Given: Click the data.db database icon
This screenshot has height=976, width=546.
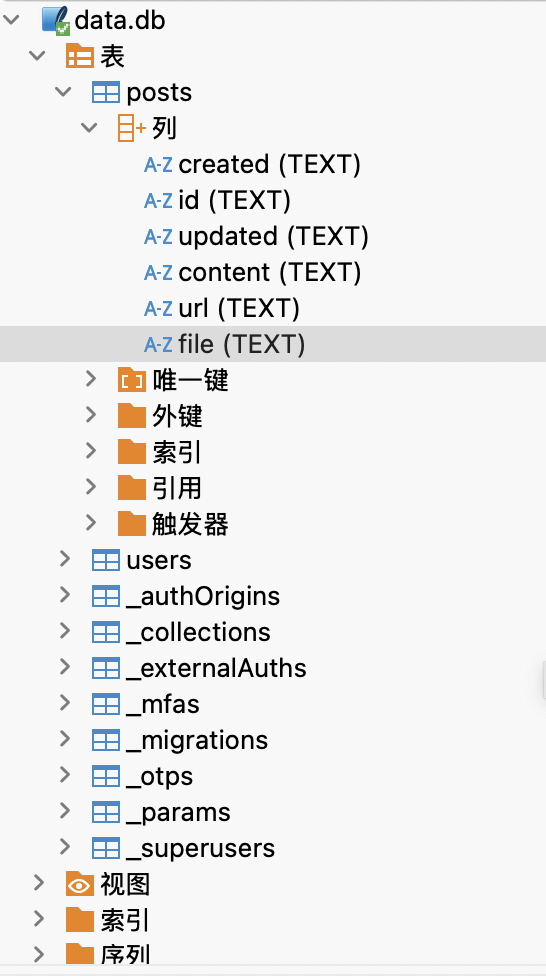Looking at the screenshot, I should 55,21.
